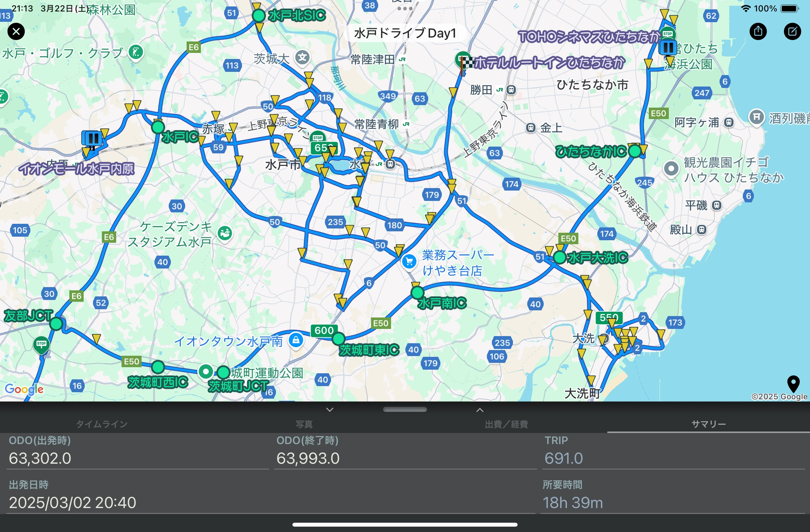Edit the 出発日時 field 2025/03/02 20:40

[271, 503]
